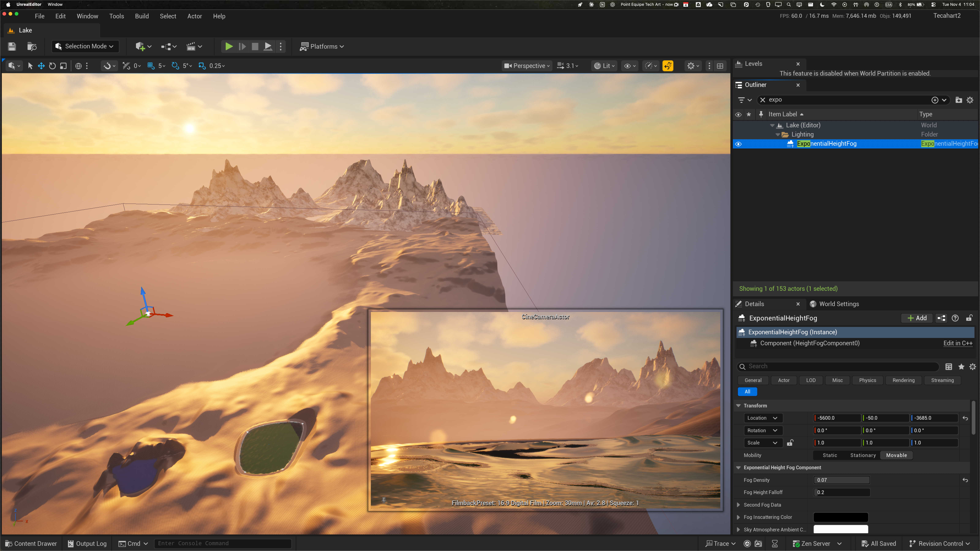This screenshot has width=980, height=551.
Task: Select the Rendering filter tab in Details
Action: pos(904,380)
